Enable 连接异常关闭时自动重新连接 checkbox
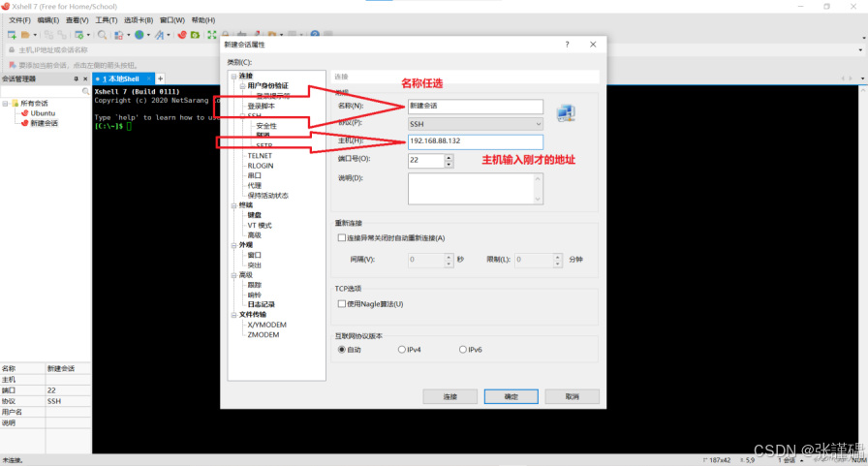This screenshot has height=466, width=868. pyautogui.click(x=342, y=238)
